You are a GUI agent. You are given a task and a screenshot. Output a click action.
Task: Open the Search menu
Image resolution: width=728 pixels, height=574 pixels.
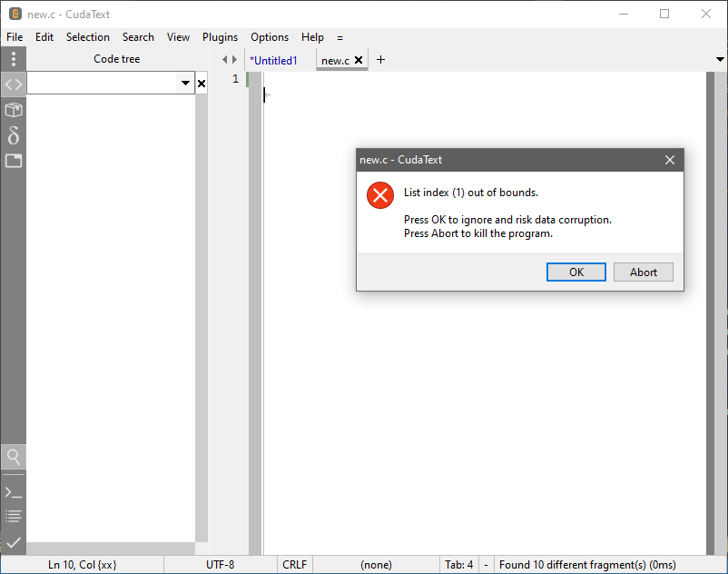click(138, 37)
